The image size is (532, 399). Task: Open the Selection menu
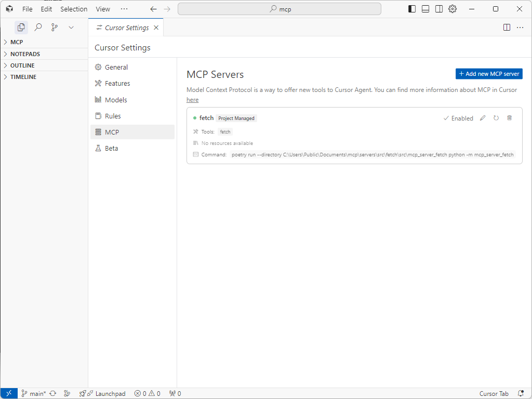click(x=74, y=9)
